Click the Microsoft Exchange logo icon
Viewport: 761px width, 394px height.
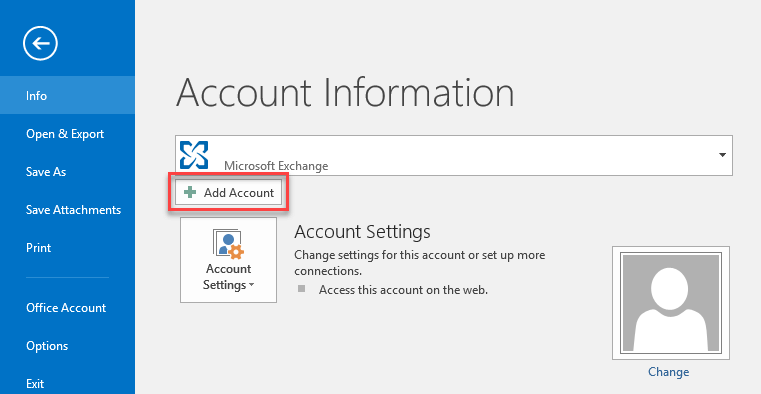point(194,155)
